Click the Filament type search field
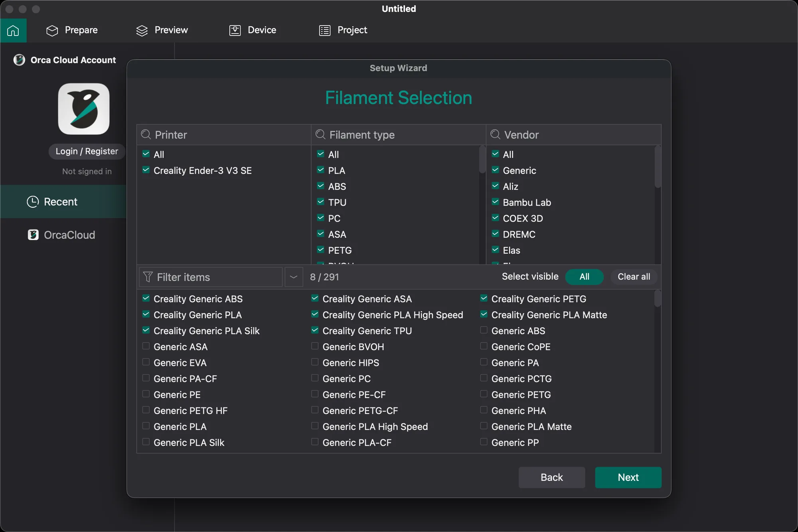The width and height of the screenshot is (798, 532). (398, 135)
